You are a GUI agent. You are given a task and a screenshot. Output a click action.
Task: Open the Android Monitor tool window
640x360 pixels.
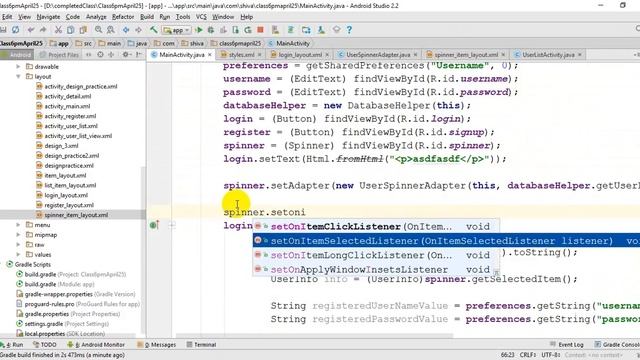tap(96, 344)
